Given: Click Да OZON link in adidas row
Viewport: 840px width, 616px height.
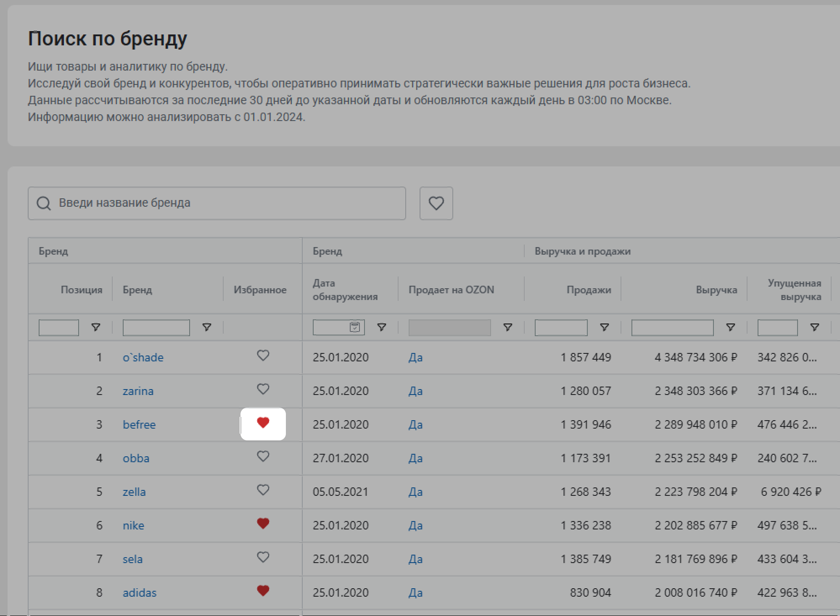Looking at the screenshot, I should click(415, 593).
